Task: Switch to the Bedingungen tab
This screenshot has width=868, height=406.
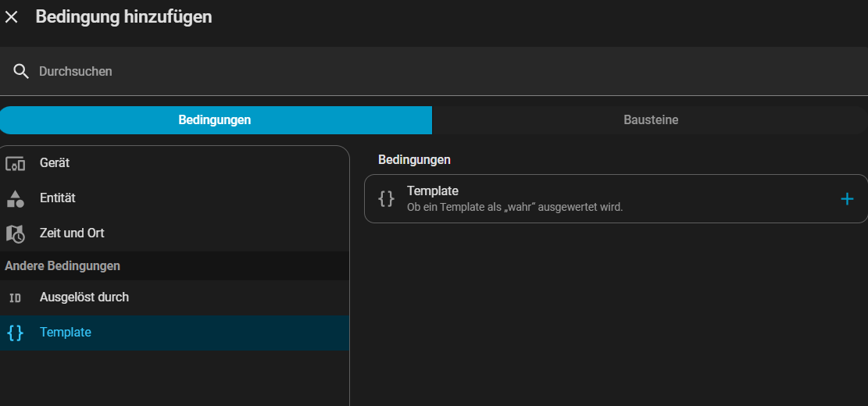Action: (215, 120)
